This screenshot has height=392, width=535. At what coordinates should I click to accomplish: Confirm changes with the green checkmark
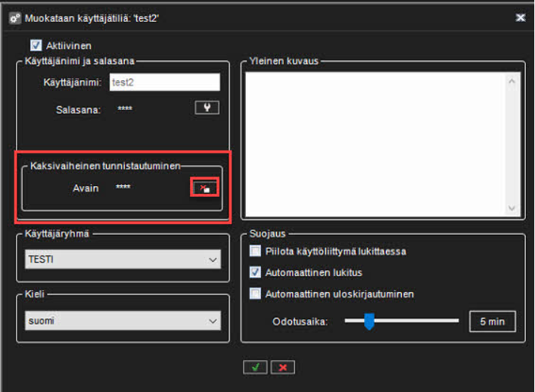point(255,367)
